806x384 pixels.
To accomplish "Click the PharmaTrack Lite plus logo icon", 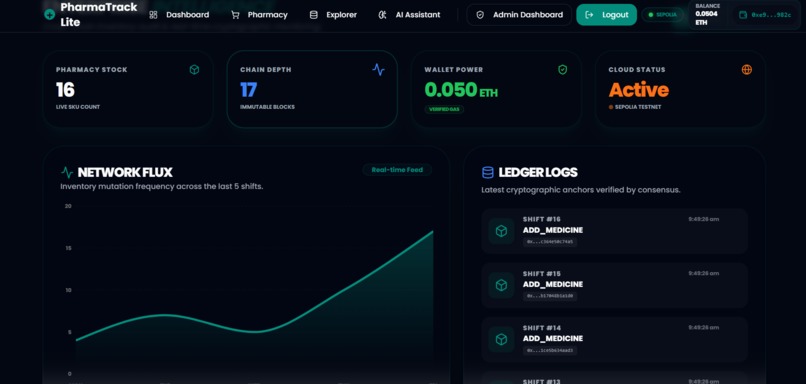I will click(49, 15).
